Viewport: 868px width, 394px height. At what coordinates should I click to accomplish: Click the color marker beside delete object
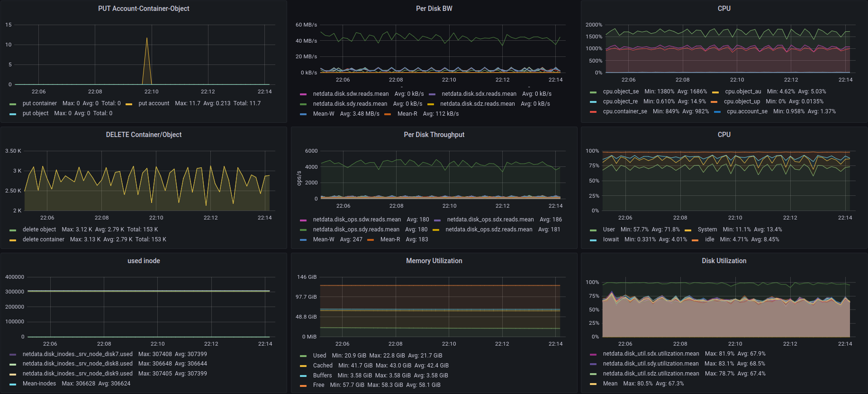13,230
